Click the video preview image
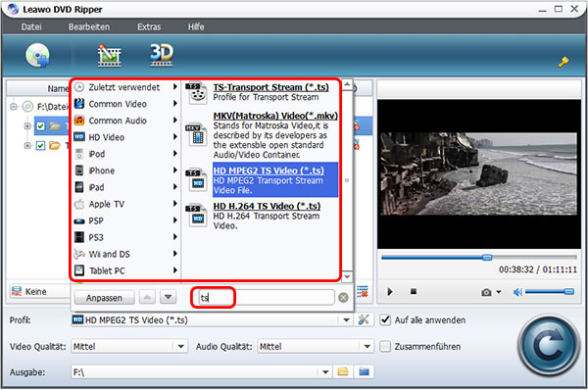 [479, 173]
